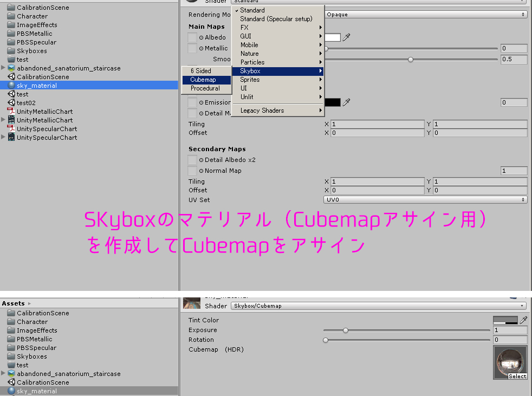Click the Smoothness slider handle

[411, 60]
